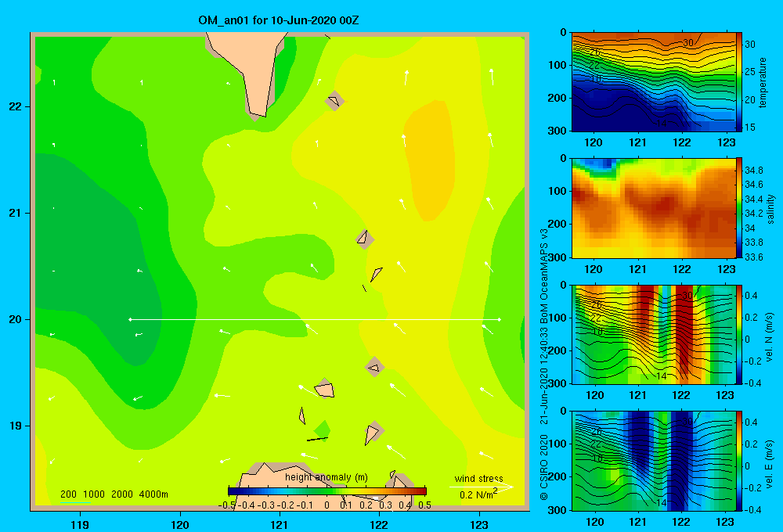Image resolution: width=783 pixels, height=532 pixels.
Task: Click the salinity color bar
Action: pos(739,208)
